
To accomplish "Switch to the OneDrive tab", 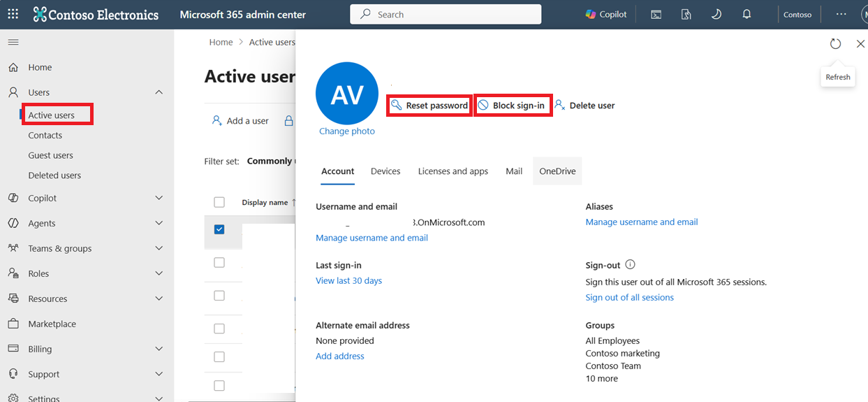I will [557, 171].
